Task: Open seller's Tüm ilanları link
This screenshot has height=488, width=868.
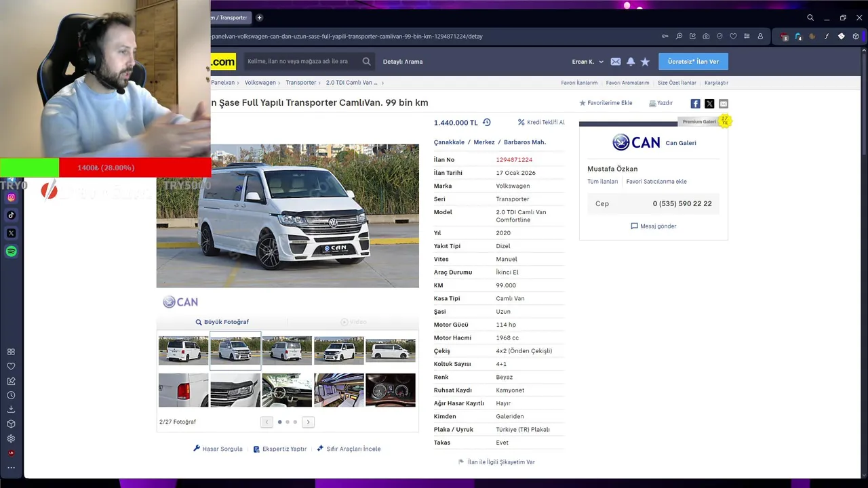Action: (x=603, y=182)
